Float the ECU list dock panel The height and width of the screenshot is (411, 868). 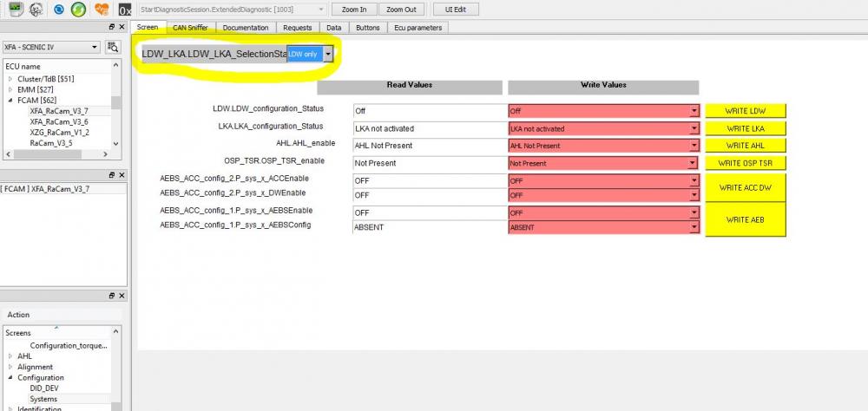(112, 27)
